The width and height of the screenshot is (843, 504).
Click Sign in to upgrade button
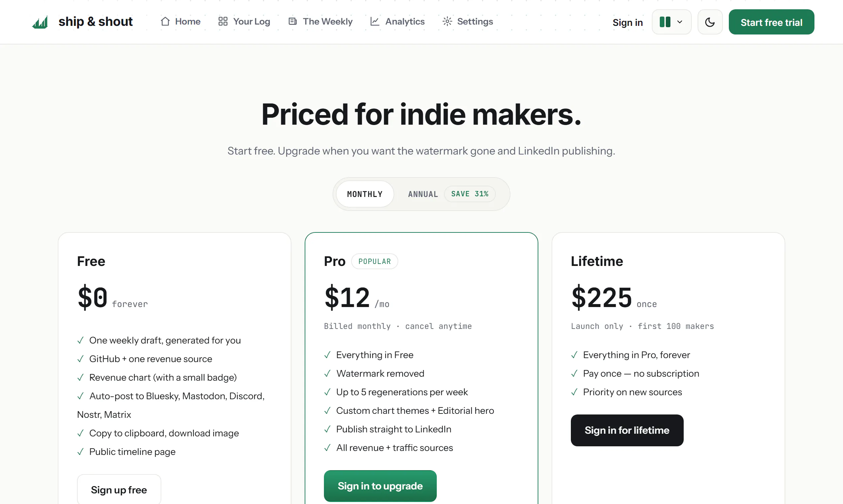tap(380, 486)
